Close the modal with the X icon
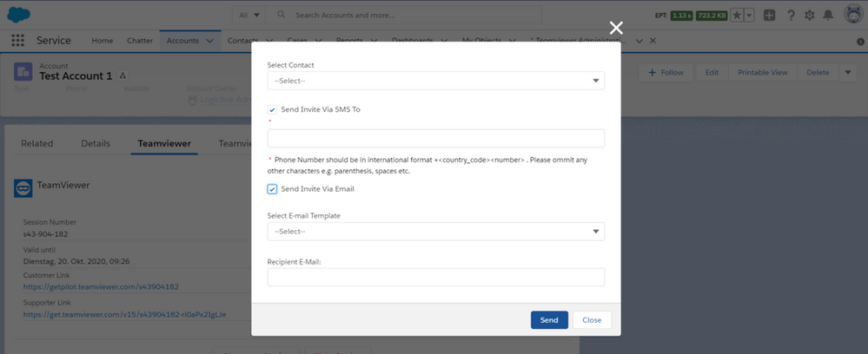868x354 pixels. pos(616,29)
